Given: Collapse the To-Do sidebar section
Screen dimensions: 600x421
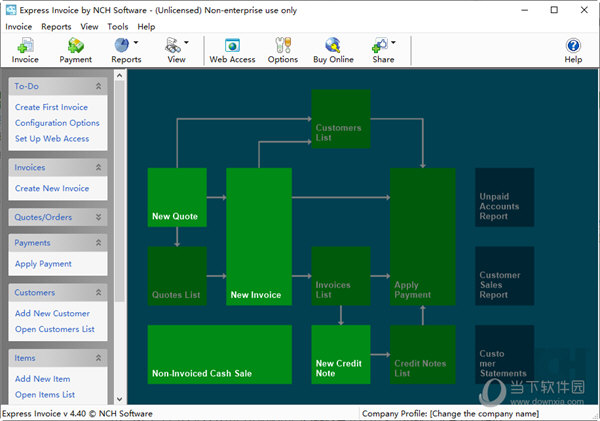Looking at the screenshot, I should tap(98, 86).
